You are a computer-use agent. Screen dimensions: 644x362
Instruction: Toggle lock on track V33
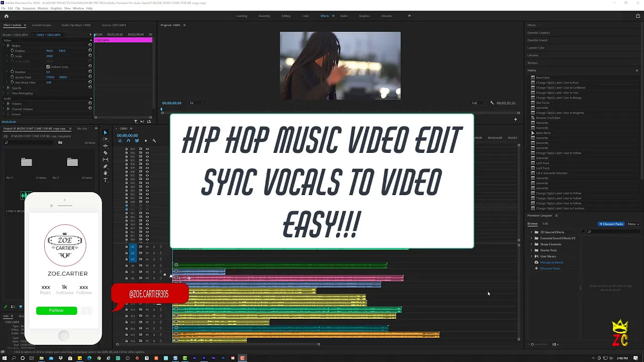tap(126, 153)
